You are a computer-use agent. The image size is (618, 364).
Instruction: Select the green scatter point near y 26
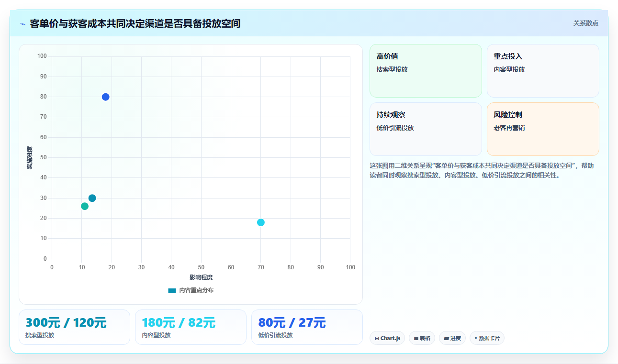(85, 206)
